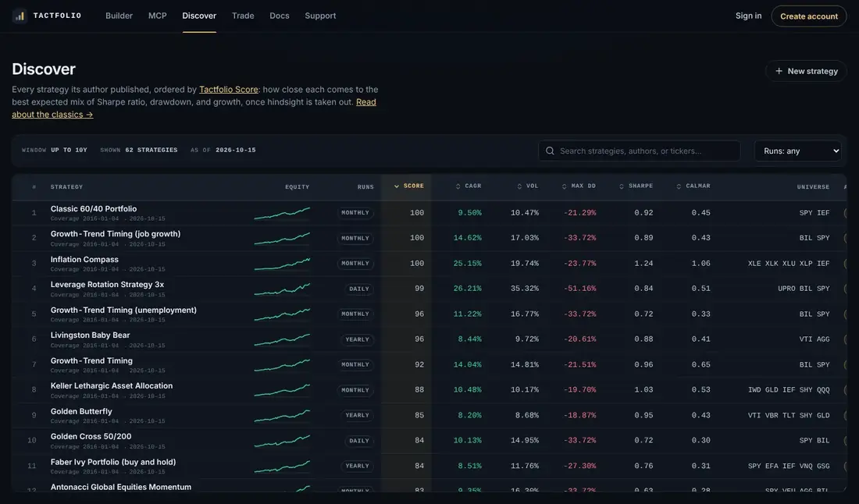Click MONTHLY badge on Inflation Compass row
859x504 pixels.
coord(355,264)
